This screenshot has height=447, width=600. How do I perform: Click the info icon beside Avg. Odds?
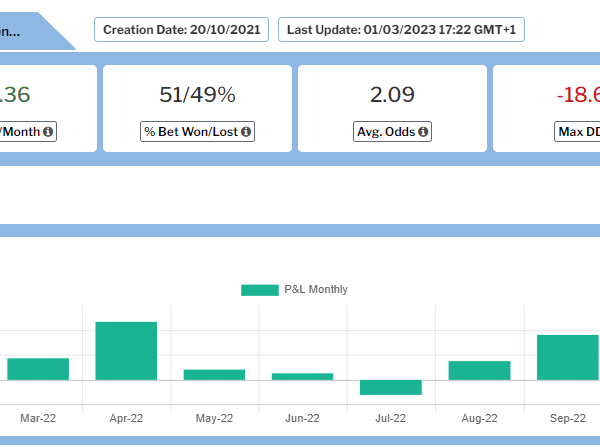coord(423,132)
